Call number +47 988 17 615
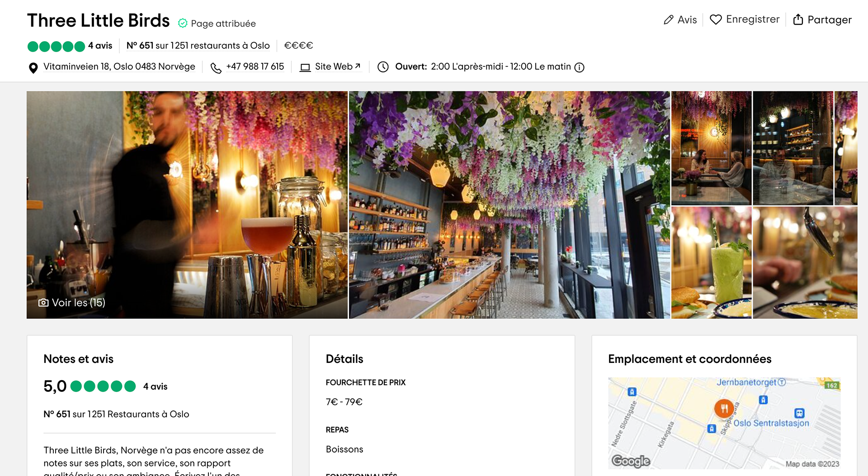Screen dimensions: 868x476 click(x=255, y=67)
